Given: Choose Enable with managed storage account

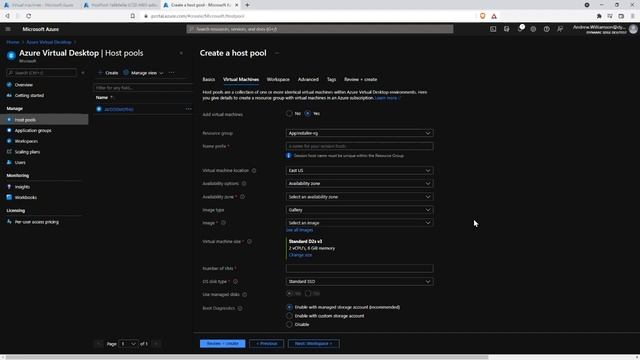Looking at the screenshot, I should pos(289,307).
